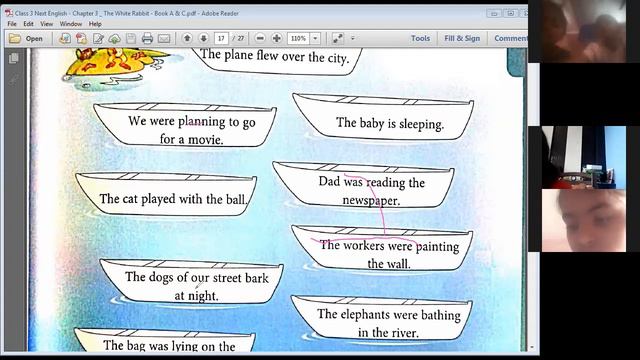Click the Adobe Reader title bar PDF icon
This screenshot has width=640, height=360.
coord(9,13)
